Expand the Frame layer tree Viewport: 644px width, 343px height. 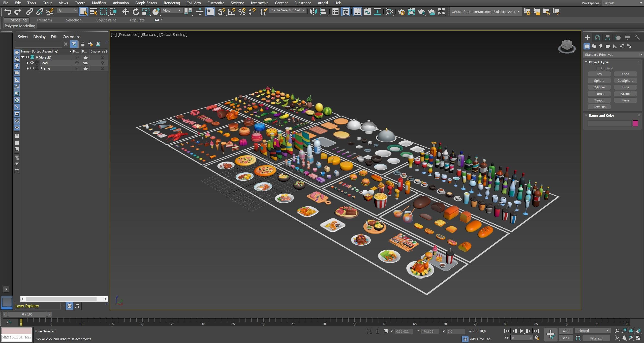(27, 68)
